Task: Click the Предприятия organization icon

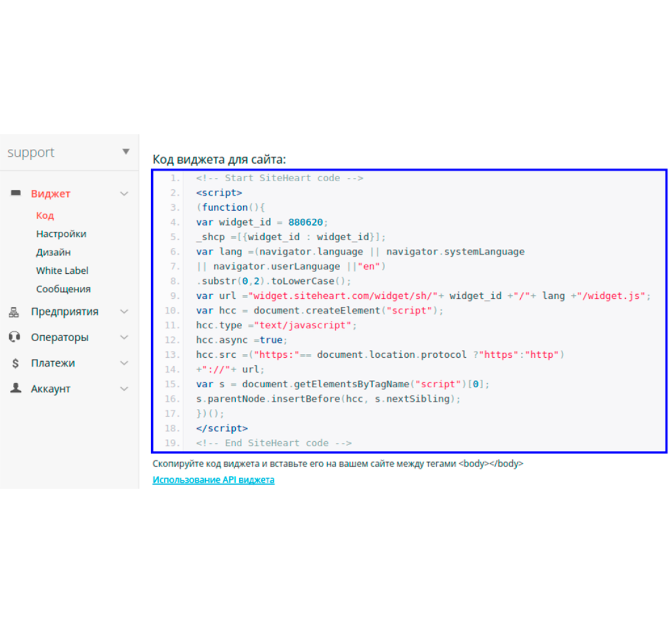Action: click(14, 312)
